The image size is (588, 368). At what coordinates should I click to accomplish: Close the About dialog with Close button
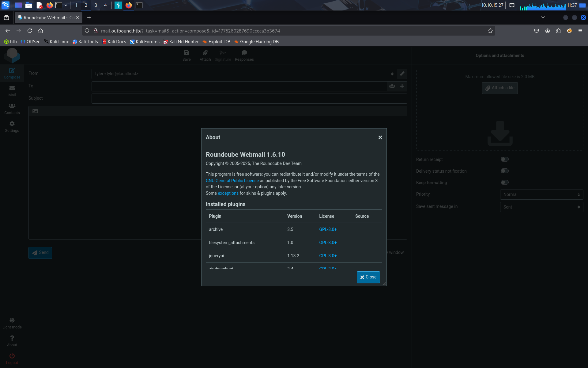(368, 277)
